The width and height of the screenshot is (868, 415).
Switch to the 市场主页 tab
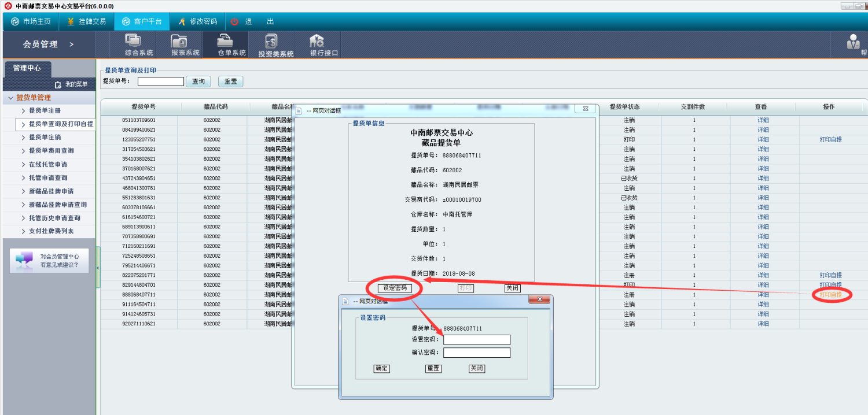point(31,21)
